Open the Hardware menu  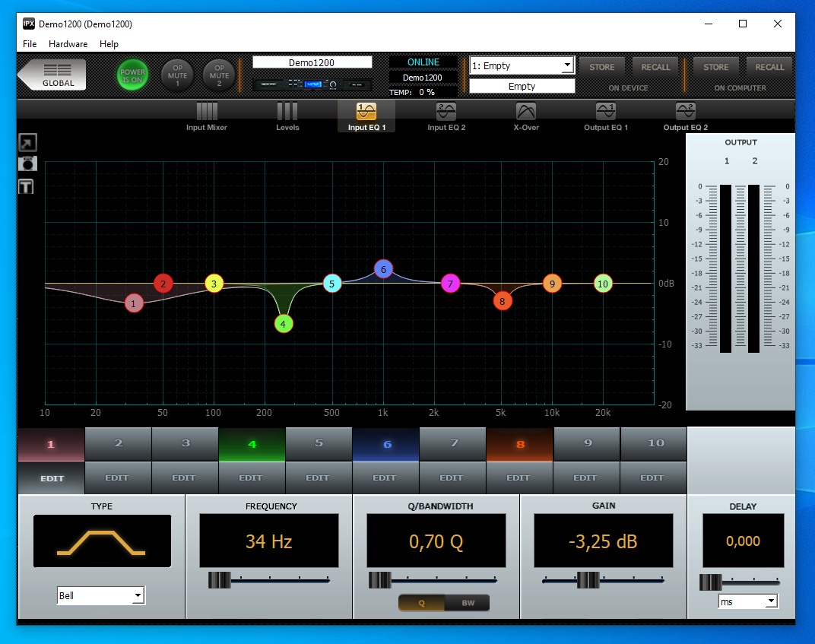click(x=68, y=44)
